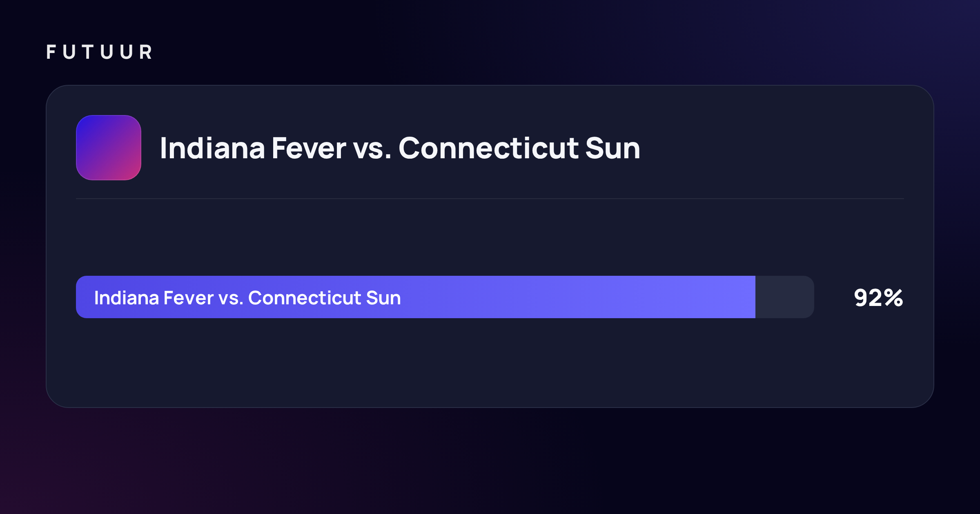The height and width of the screenshot is (514, 980).
Task: Click the dark unfilled portion of the bar
Action: (784, 297)
